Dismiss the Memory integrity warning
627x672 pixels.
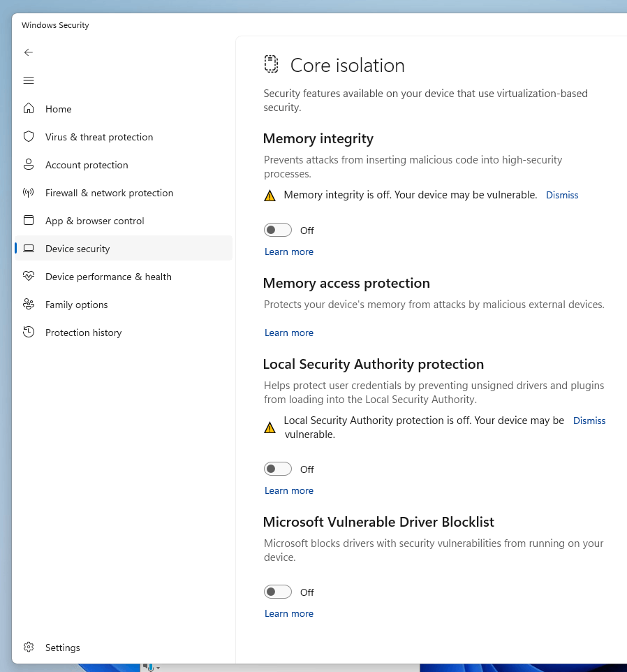562,195
